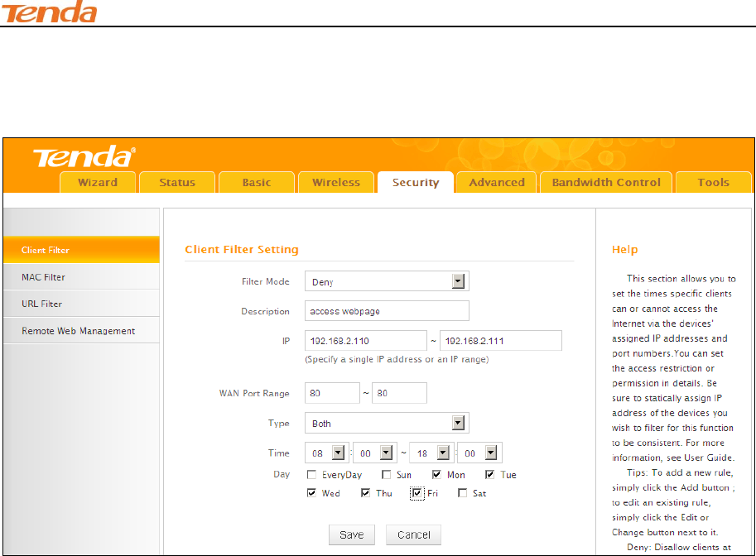Image resolution: width=756 pixels, height=556 pixels.
Task: Check the Sat checkbox
Action: [463, 493]
